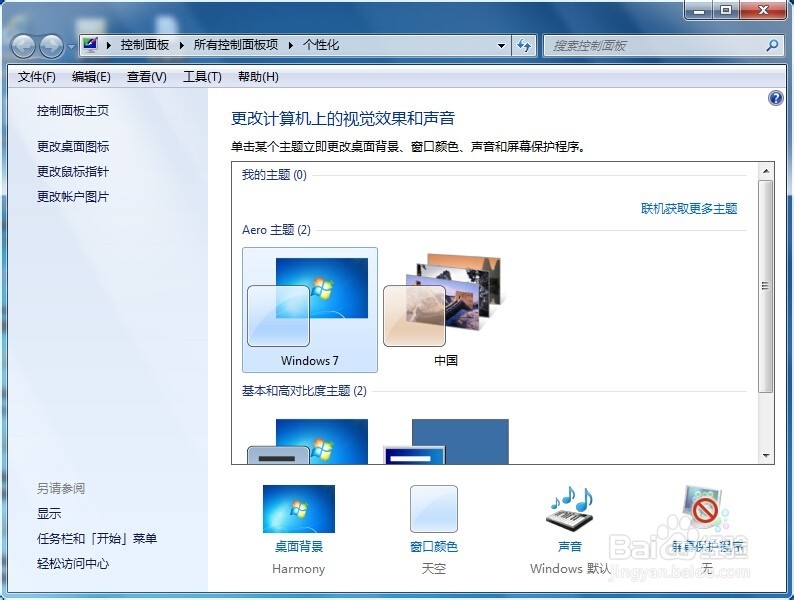Click the theme list scroll up arrow
The height and width of the screenshot is (600, 794).
pos(766,171)
